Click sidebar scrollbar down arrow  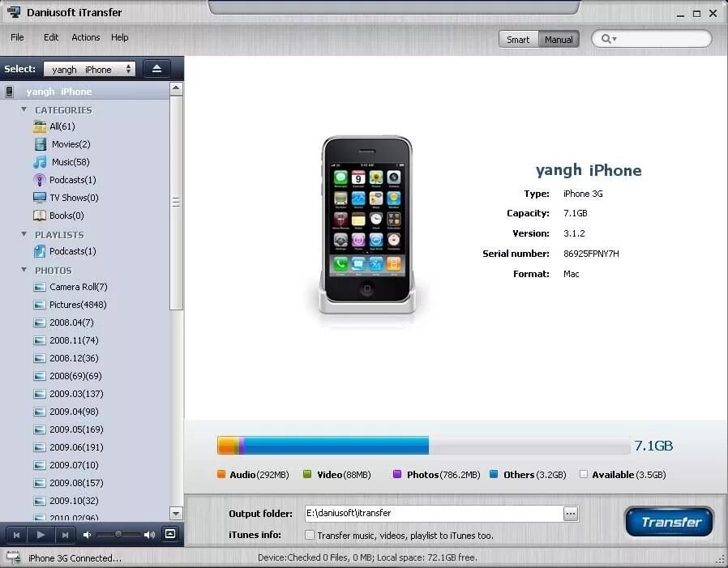[176, 513]
